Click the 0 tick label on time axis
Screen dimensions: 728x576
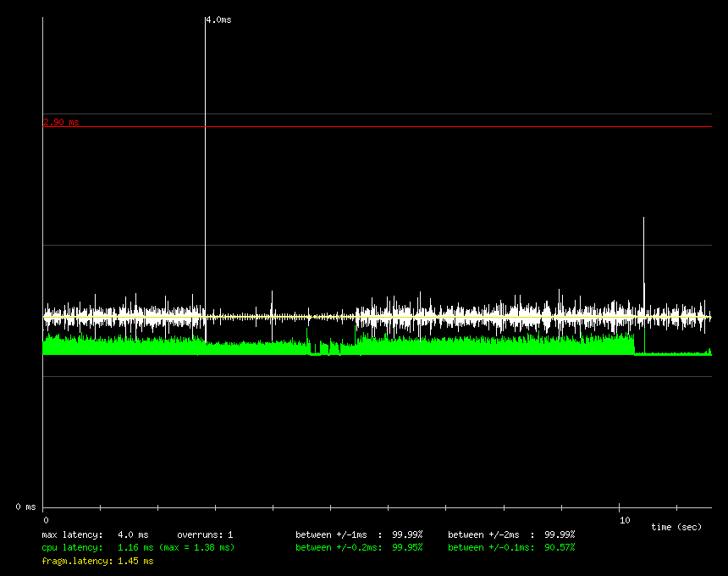pyautogui.click(x=46, y=520)
